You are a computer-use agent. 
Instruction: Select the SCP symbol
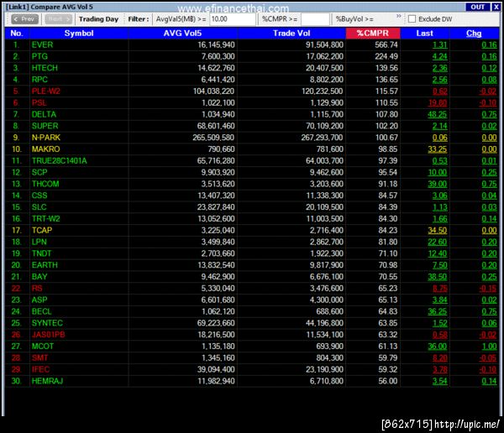[39, 172]
